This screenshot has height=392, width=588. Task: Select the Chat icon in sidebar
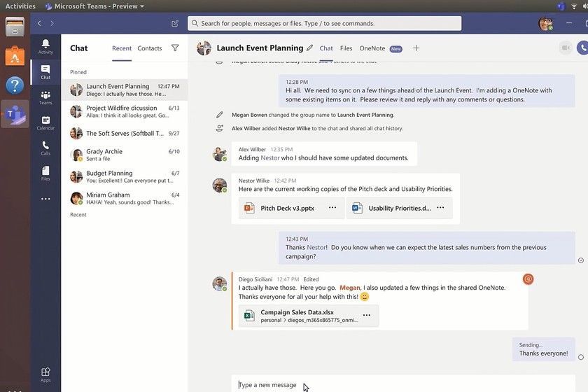45,72
